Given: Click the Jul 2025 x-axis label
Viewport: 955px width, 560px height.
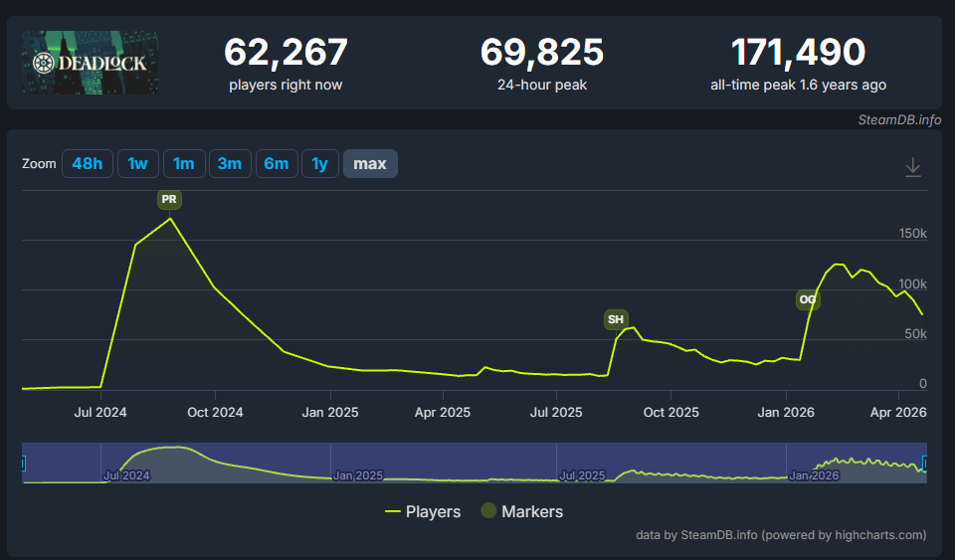Looking at the screenshot, I should point(556,412).
